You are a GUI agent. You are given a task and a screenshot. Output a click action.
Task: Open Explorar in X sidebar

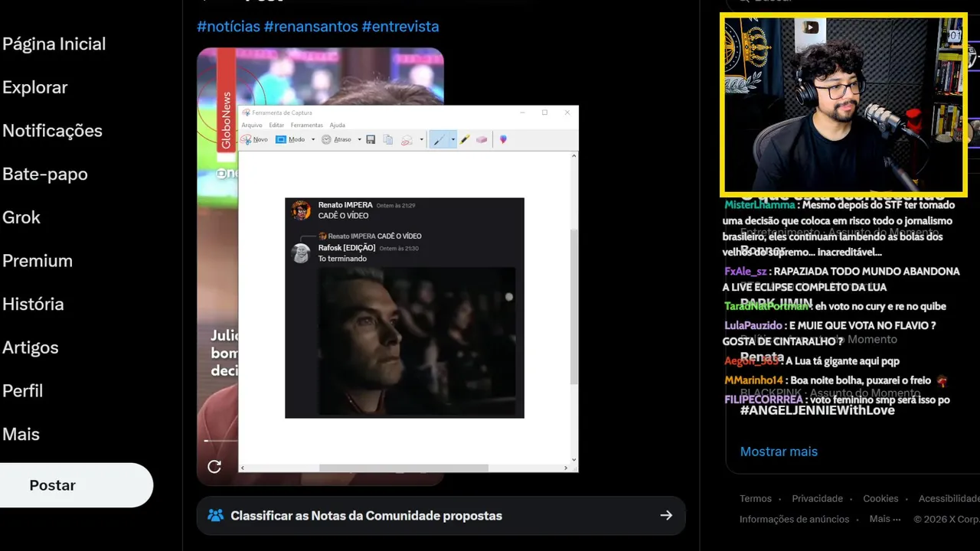(x=34, y=87)
